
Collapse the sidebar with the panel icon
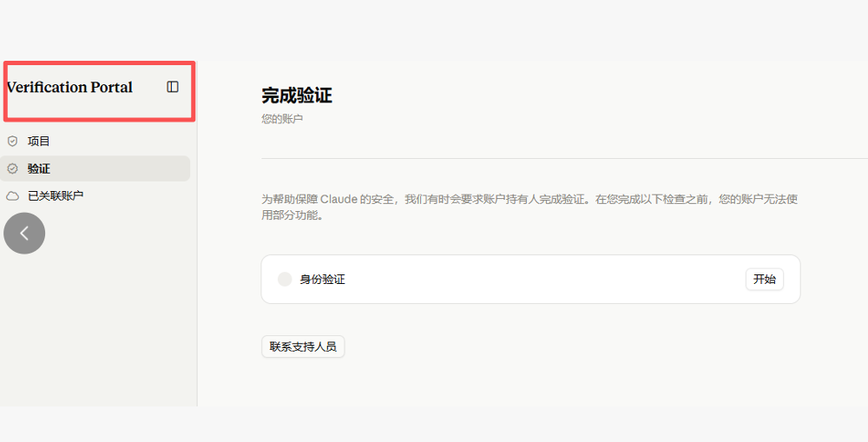click(x=173, y=87)
